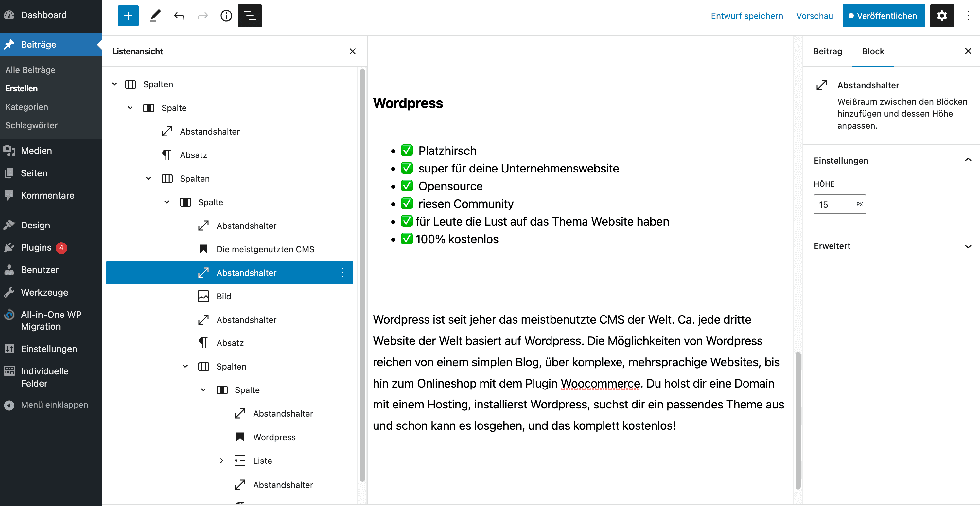Screen dimensions: 980x506
Task: Click the Platzhirsch list item
Action: (x=439, y=151)
